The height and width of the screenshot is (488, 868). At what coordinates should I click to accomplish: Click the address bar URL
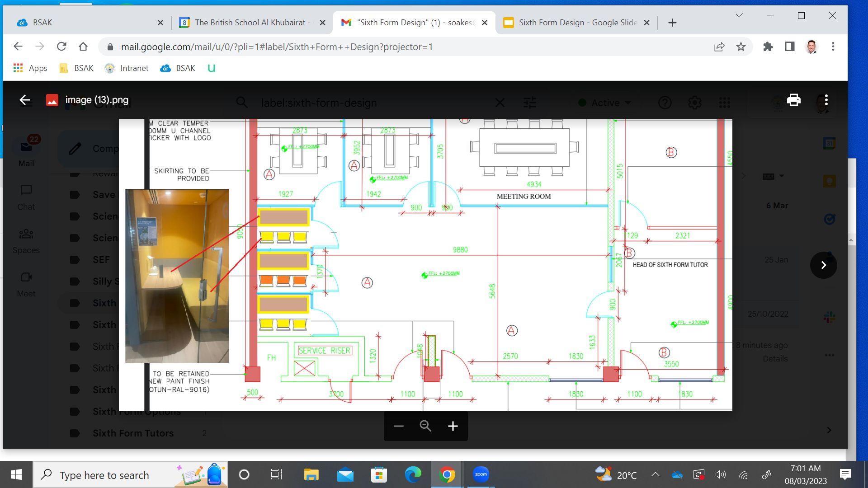(x=277, y=47)
